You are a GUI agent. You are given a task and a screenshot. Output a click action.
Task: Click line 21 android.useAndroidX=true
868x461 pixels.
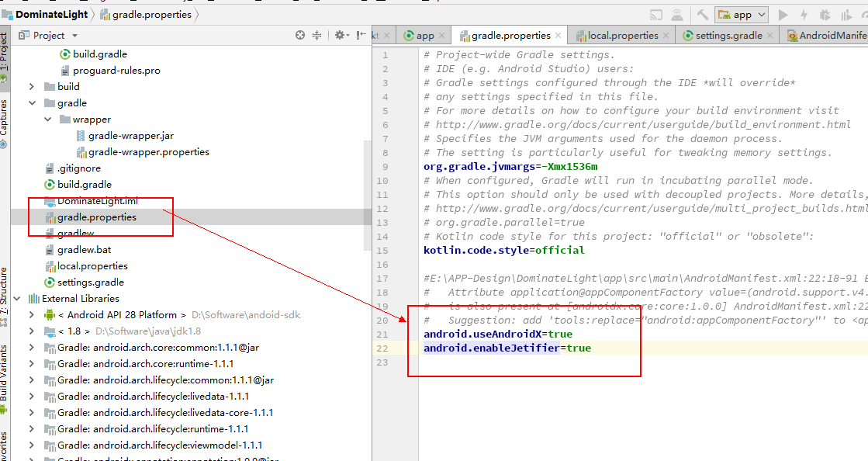tap(498, 334)
